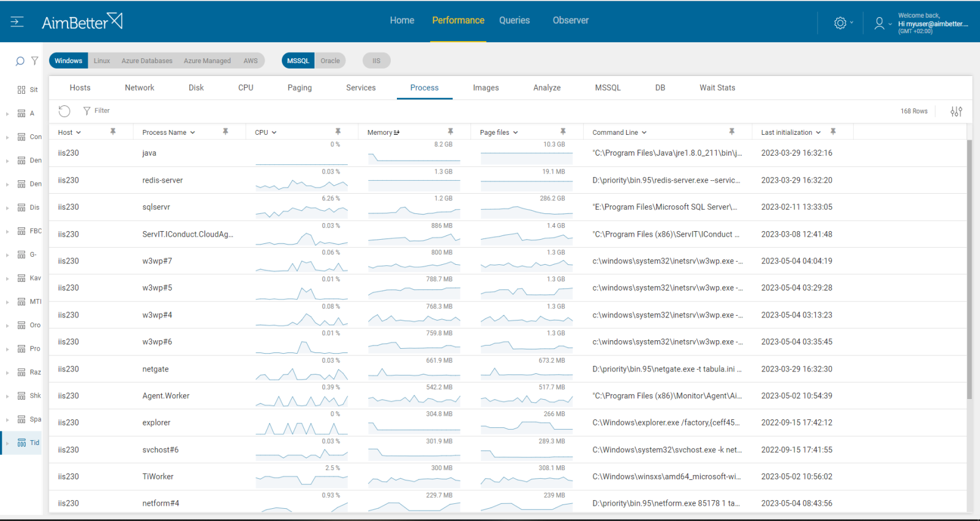The image size is (980, 521).
Task: Expand the Shk sidebar tree node
Action: [x=7, y=397]
